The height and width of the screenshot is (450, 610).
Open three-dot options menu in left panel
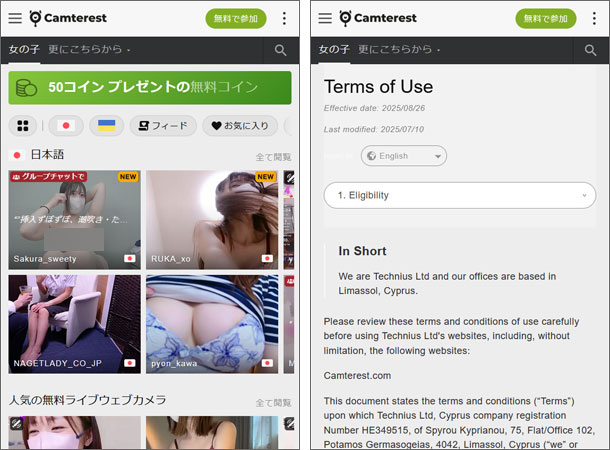pyautogui.click(x=284, y=18)
